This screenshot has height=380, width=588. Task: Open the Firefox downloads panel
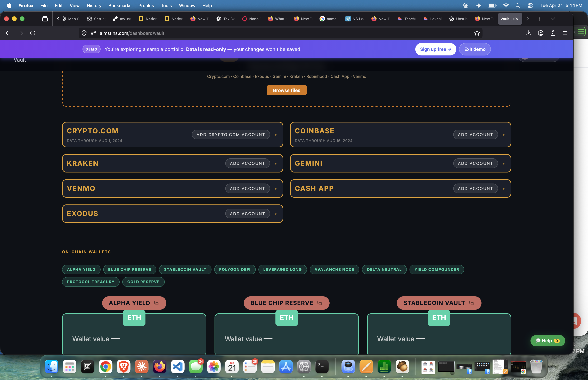coord(528,33)
